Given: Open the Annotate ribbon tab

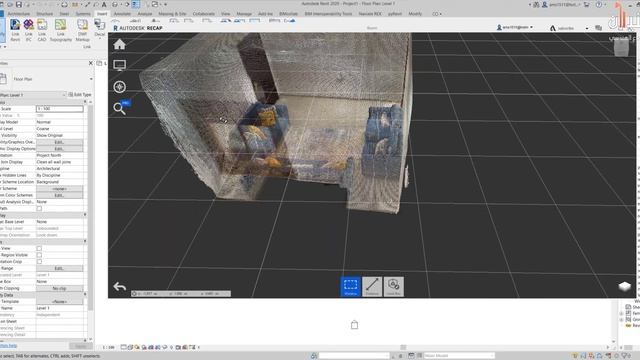Looking at the screenshot, I should tap(122, 13).
